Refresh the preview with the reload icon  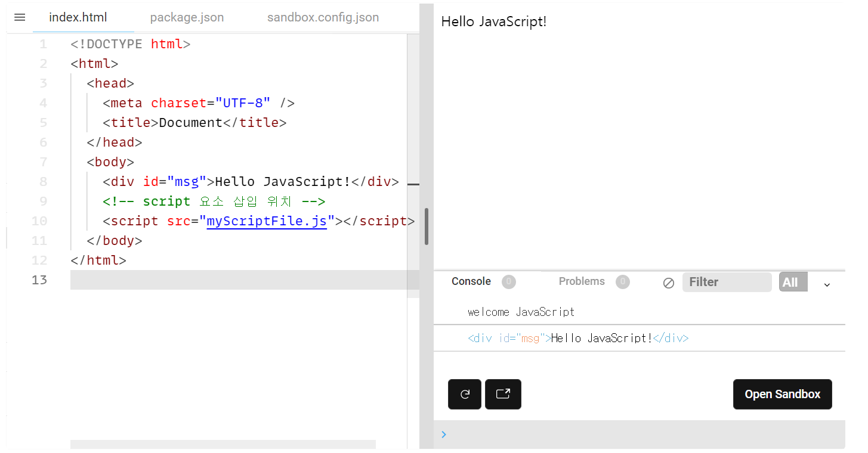click(x=465, y=394)
